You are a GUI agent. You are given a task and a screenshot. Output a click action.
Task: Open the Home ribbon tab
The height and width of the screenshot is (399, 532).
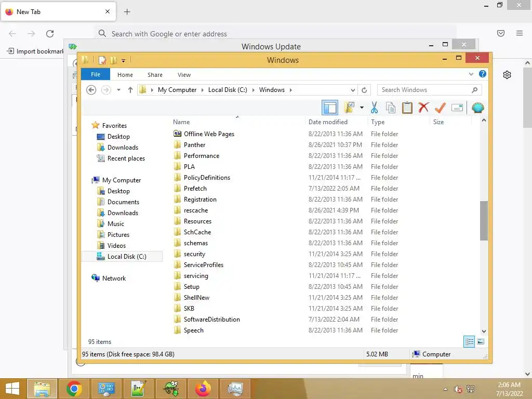pyautogui.click(x=125, y=75)
